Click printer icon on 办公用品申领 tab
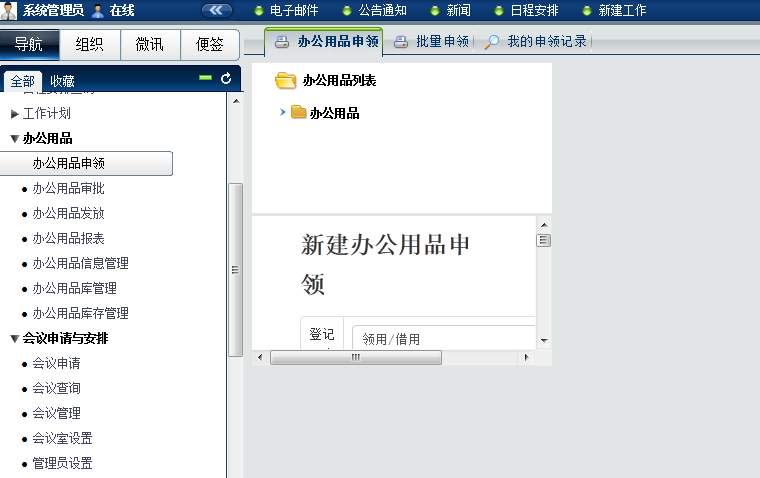 pyautogui.click(x=282, y=42)
